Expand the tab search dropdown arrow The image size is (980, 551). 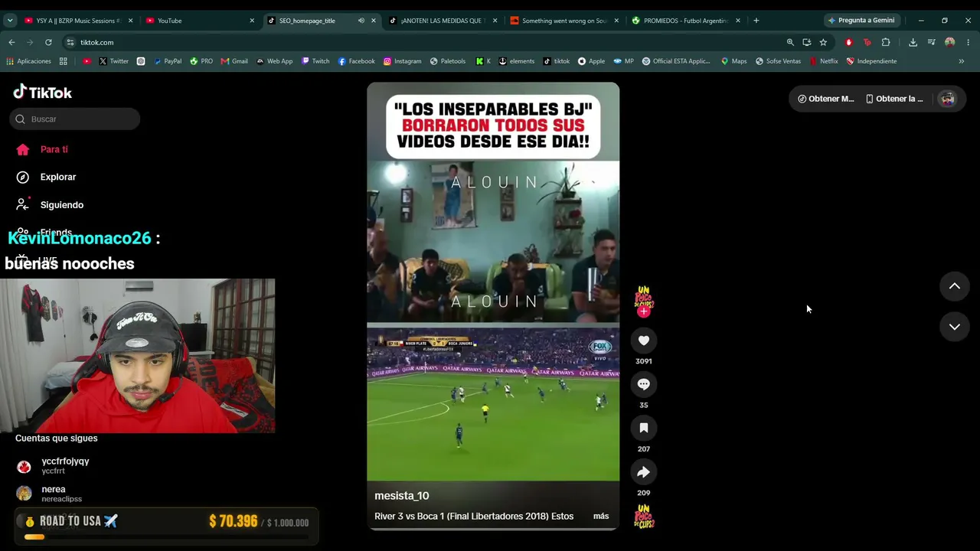tap(10, 21)
